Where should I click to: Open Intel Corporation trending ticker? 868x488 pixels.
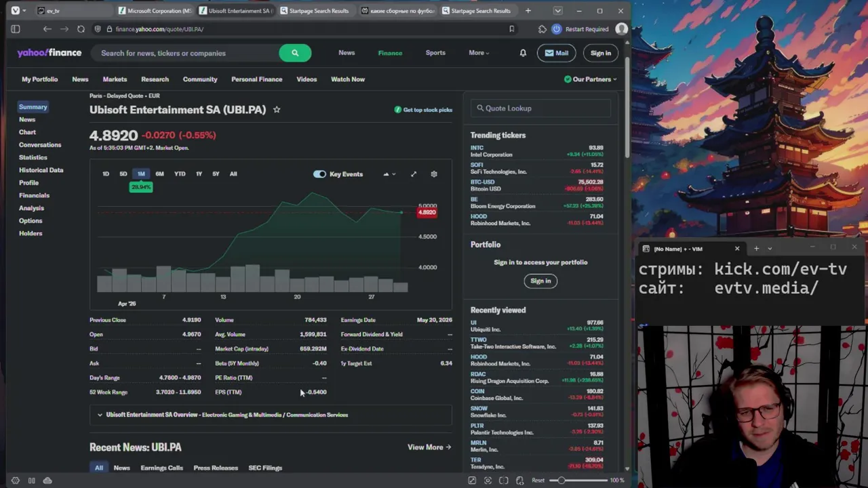537,151
